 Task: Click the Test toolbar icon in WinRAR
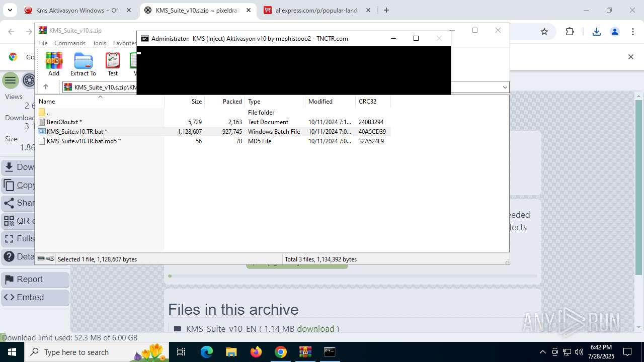113,64
